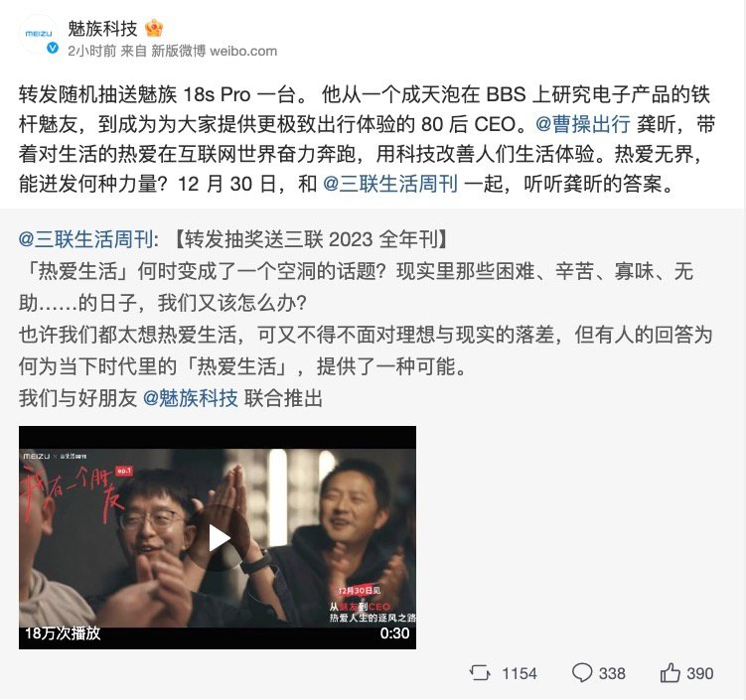
Task: Click the 0:30 video duration label
Action: click(x=394, y=633)
